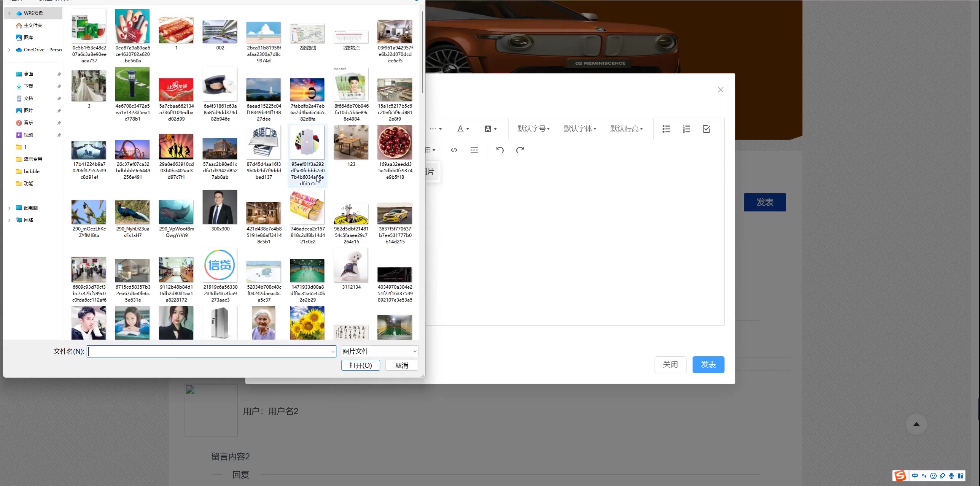This screenshot has width=980, height=486.
Task: Open the 默认字体 font family dropdown
Action: pos(579,129)
